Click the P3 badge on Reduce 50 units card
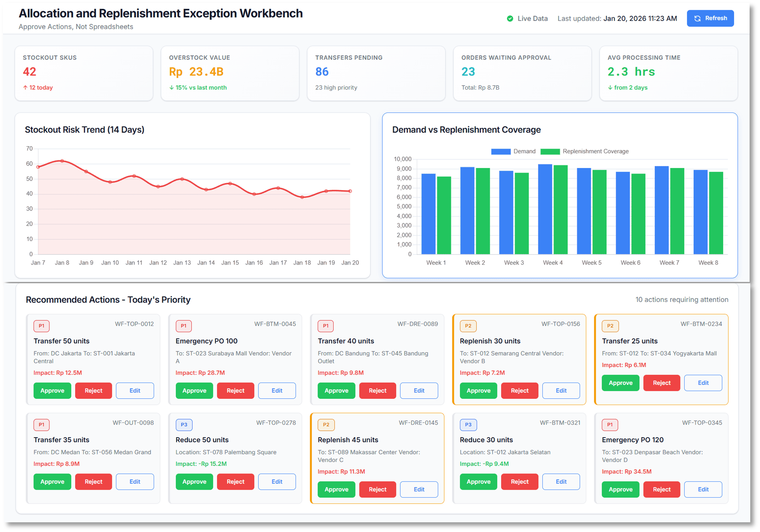The width and height of the screenshot is (760, 532). click(184, 425)
